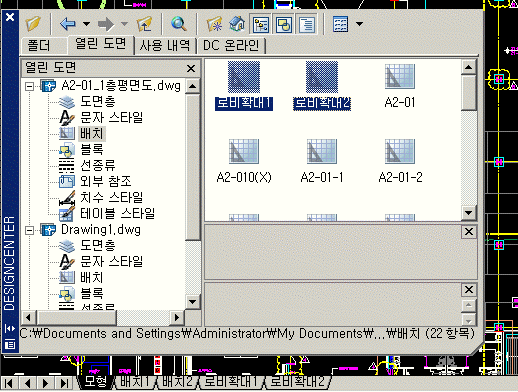Viewport: 518px width, 392px height.
Task: Click tree pane scroll left arrow
Action: tap(29, 317)
